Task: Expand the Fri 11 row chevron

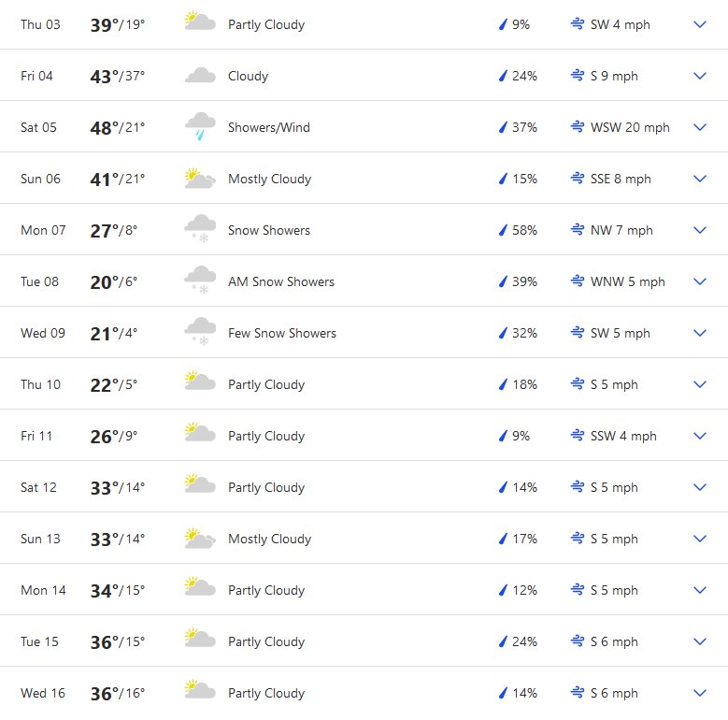Action: [x=700, y=435]
